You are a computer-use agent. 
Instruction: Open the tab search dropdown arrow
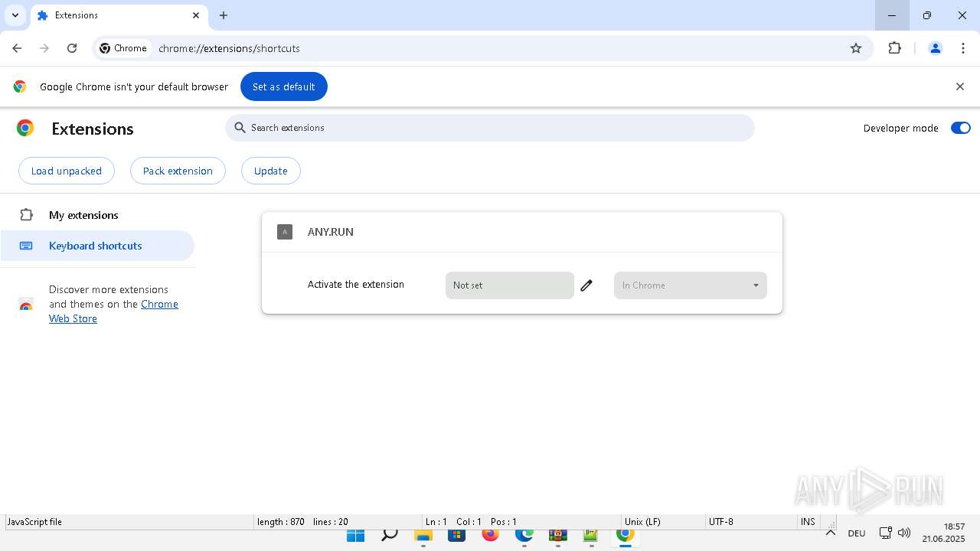pos(15,15)
